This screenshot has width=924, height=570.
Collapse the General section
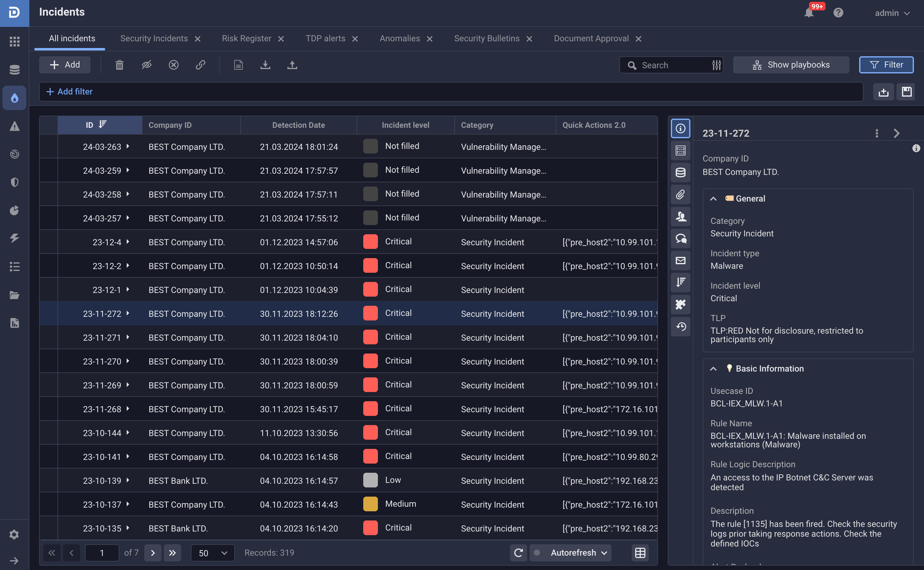click(713, 199)
